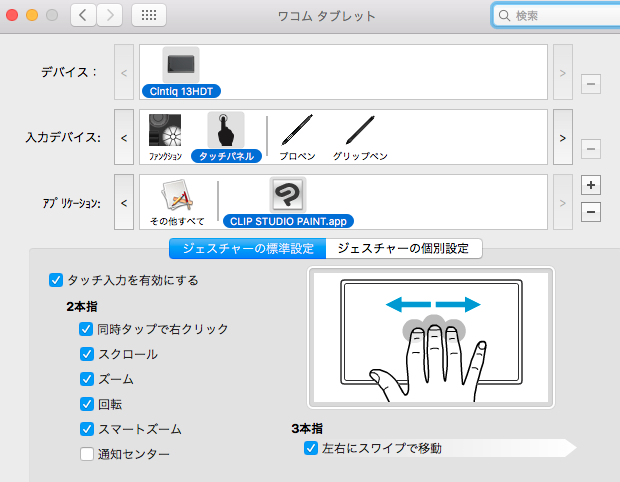Toggle the スマートズーム checkbox
The width and height of the screenshot is (620, 482).
tap(86, 429)
